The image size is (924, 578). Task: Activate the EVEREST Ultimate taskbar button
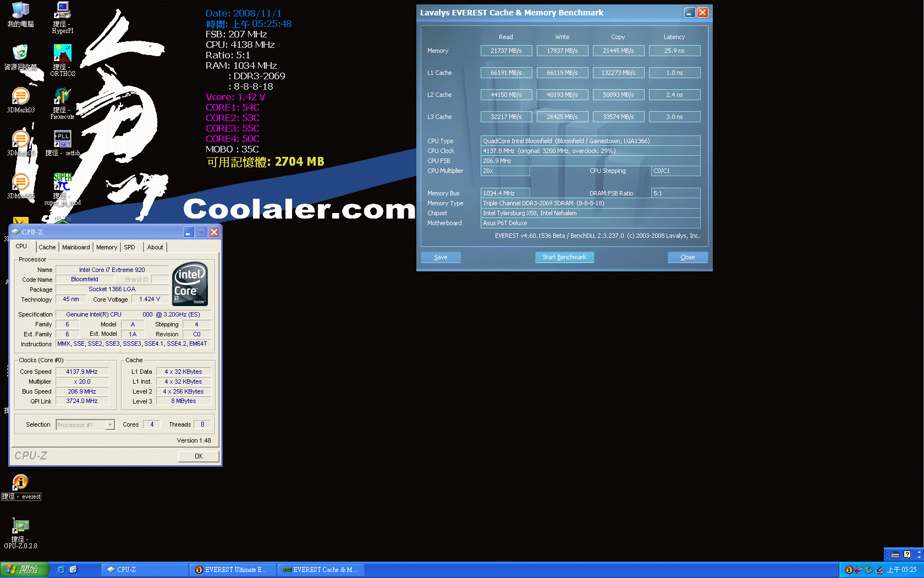(233, 570)
